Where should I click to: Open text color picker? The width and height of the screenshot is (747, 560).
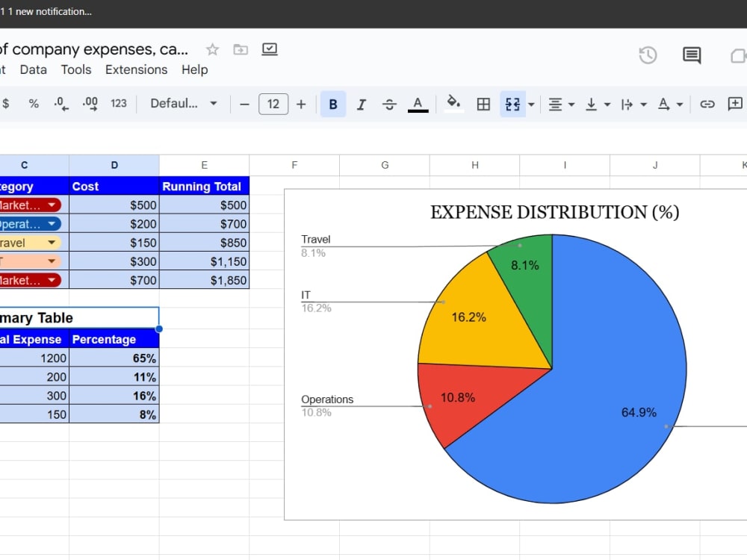(x=418, y=105)
